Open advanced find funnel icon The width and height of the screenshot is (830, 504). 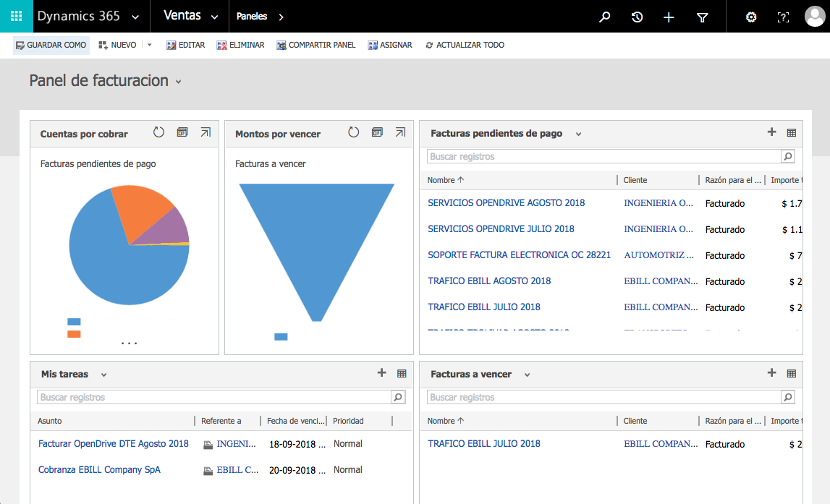[702, 17]
